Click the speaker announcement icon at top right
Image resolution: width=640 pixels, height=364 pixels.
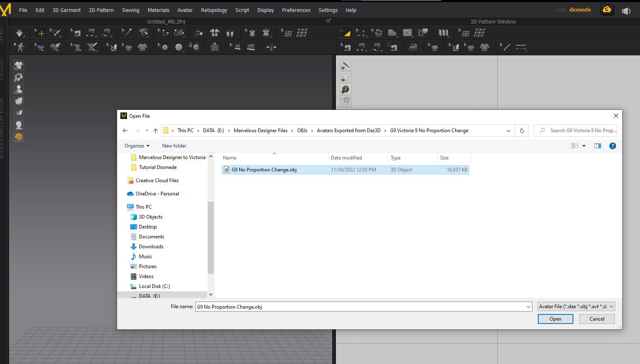626,10
